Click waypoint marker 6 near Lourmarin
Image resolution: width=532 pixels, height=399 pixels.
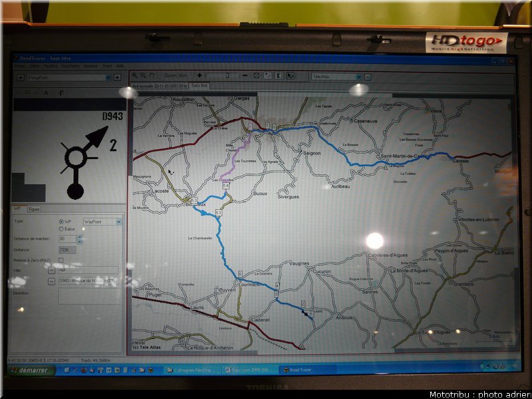click(x=240, y=274)
